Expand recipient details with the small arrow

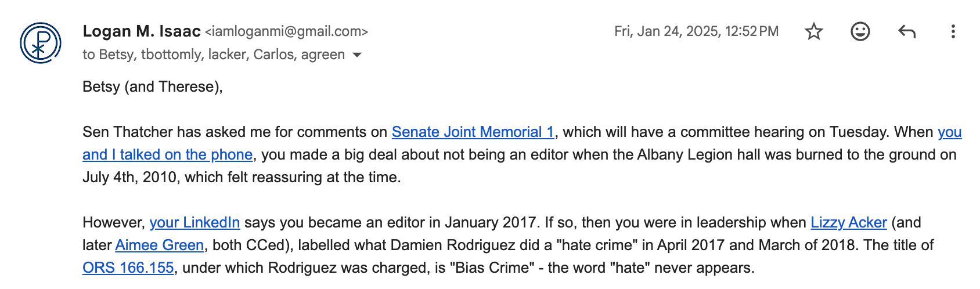tap(357, 55)
